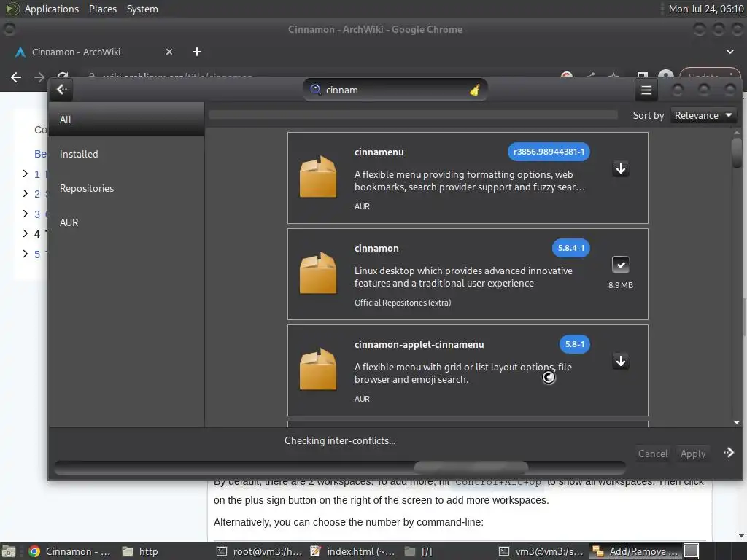This screenshot has height=560, width=747.
Task: Show the All packages category
Action: [127, 120]
